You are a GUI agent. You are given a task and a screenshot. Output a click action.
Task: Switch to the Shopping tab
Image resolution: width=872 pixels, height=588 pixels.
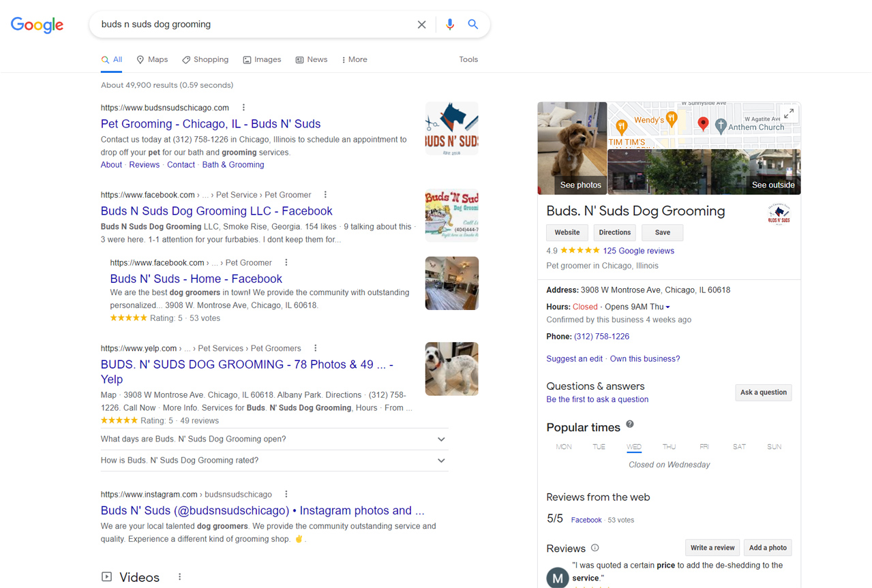(205, 60)
